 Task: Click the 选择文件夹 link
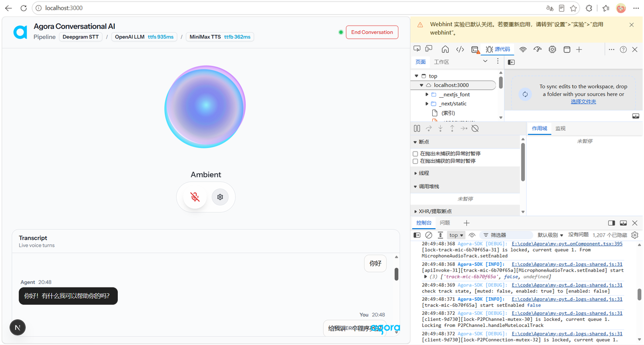point(583,101)
